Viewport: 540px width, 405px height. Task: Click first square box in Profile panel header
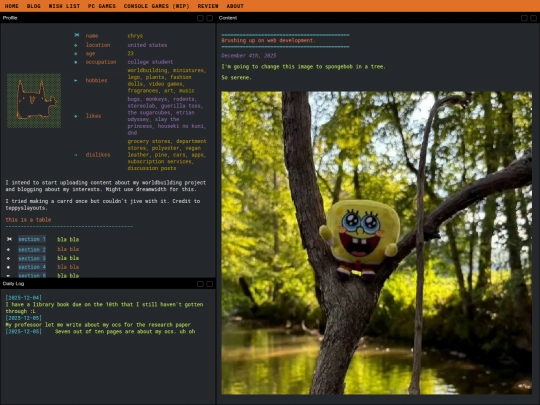200,18
